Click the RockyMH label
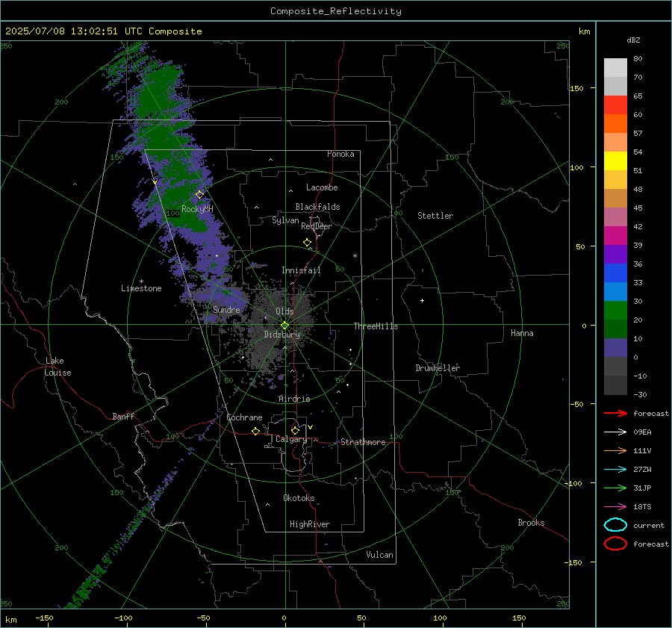 pyautogui.click(x=197, y=209)
